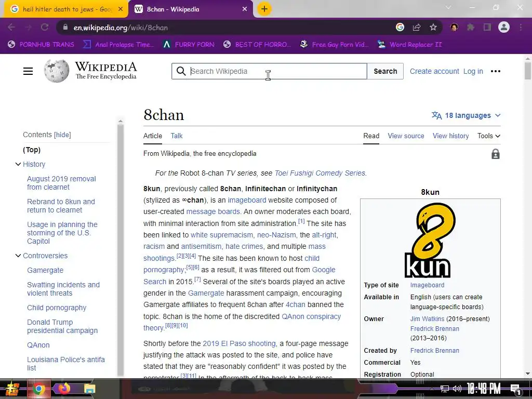Click the page protection padlock icon
The image size is (532, 399).
(x=495, y=154)
